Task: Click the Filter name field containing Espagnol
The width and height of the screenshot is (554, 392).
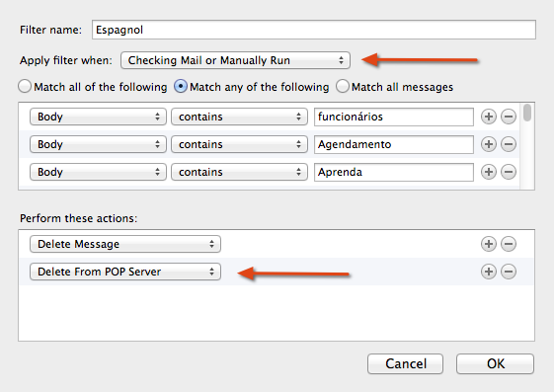Action: (314, 30)
